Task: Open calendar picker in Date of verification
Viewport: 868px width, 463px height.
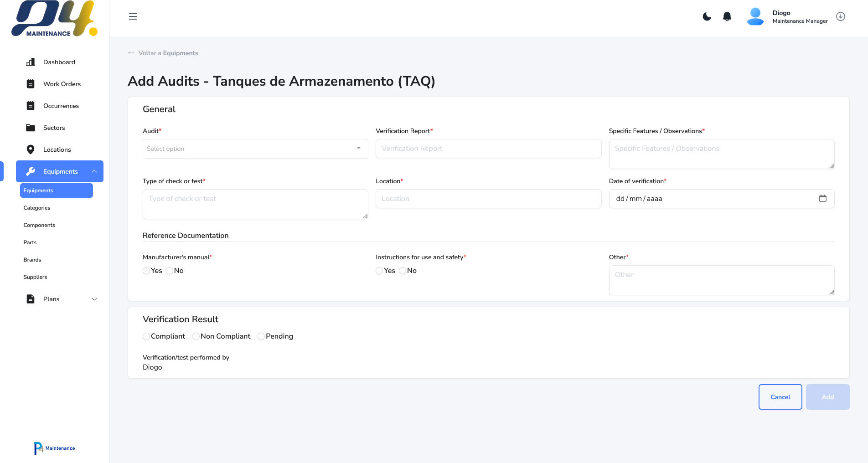Action: coord(822,199)
